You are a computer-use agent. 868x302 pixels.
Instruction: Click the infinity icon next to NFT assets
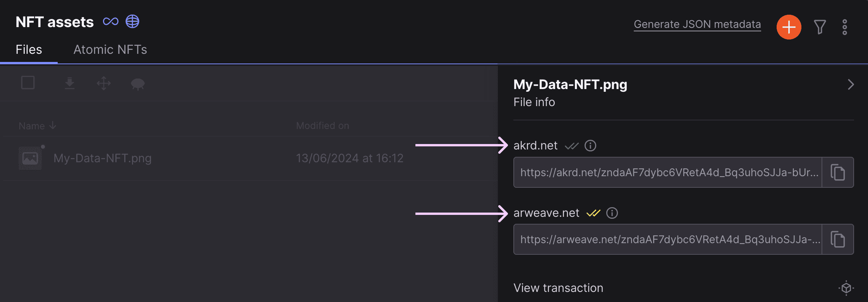coord(111,22)
